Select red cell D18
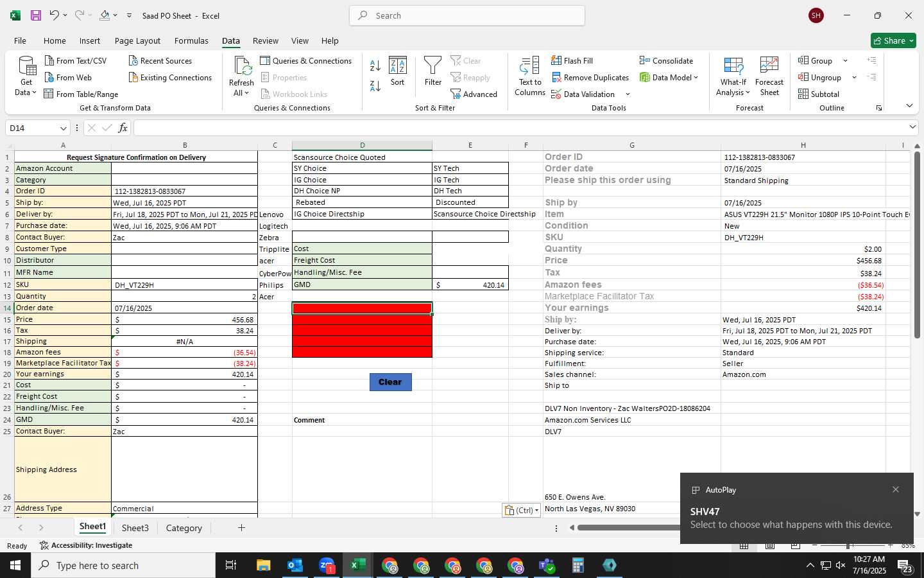This screenshot has height=578, width=924. 362,352
